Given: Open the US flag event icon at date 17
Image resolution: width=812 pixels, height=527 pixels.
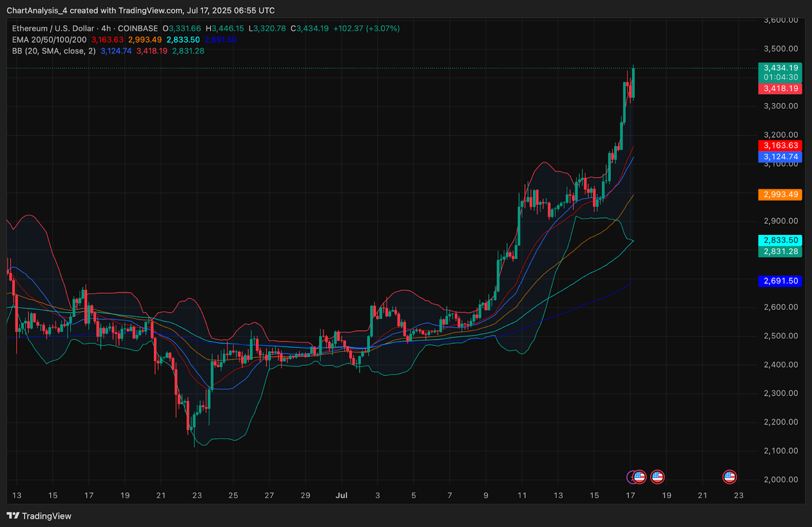Looking at the screenshot, I should click(639, 477).
